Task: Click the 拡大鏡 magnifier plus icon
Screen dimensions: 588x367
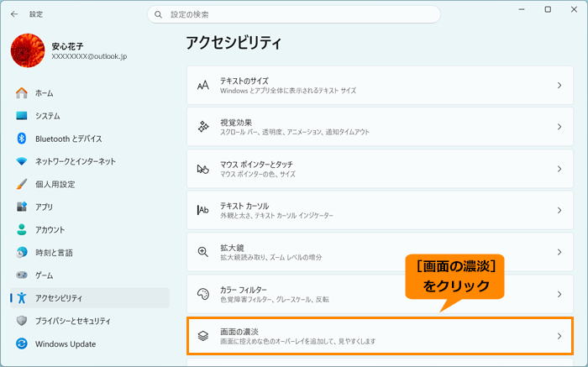Action: coord(203,252)
